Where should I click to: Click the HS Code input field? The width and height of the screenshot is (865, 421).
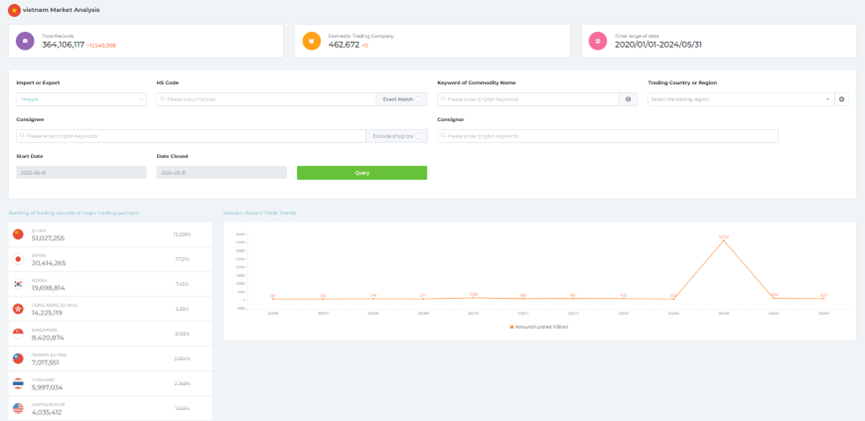point(266,99)
